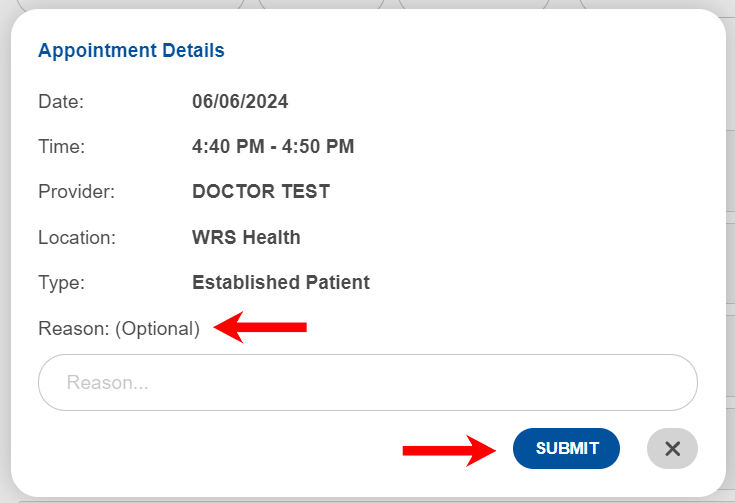Select the appointment date 06/06/2024

(240, 101)
